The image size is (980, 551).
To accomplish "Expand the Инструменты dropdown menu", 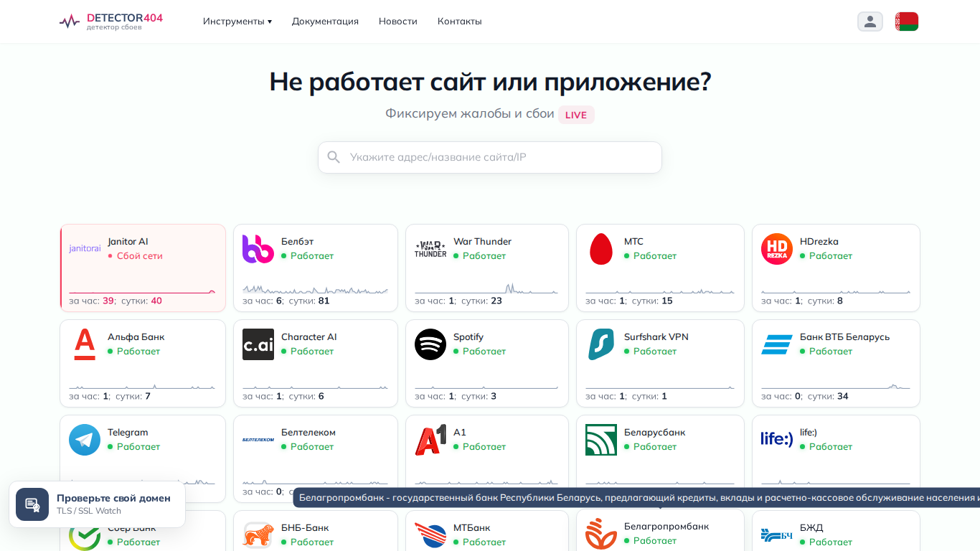I will point(237,22).
